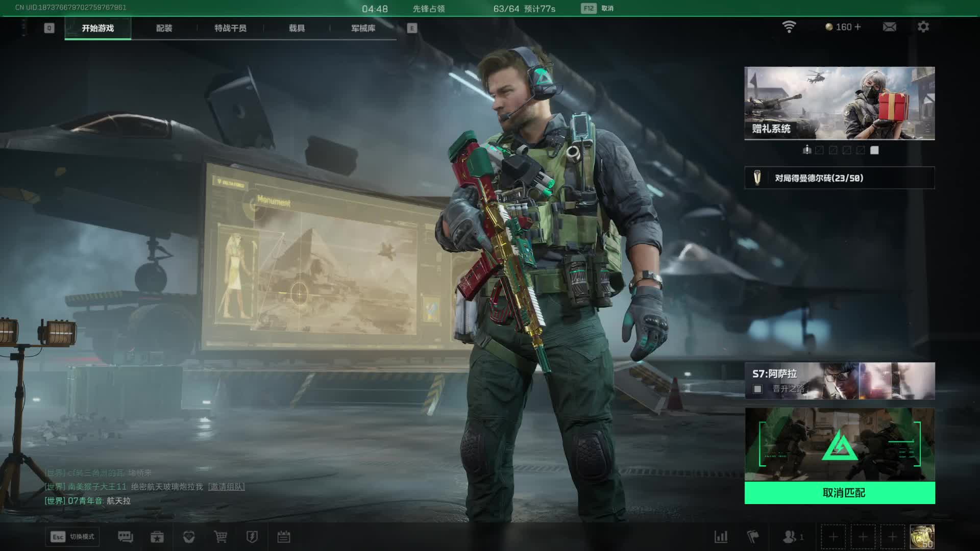Open the mail inbox envelope

[x=889, y=27]
